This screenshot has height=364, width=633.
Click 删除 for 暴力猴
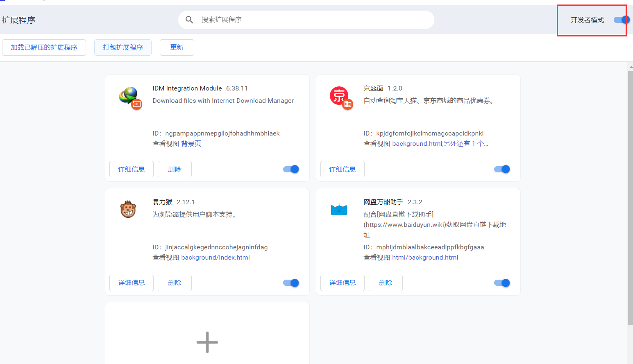[175, 283]
